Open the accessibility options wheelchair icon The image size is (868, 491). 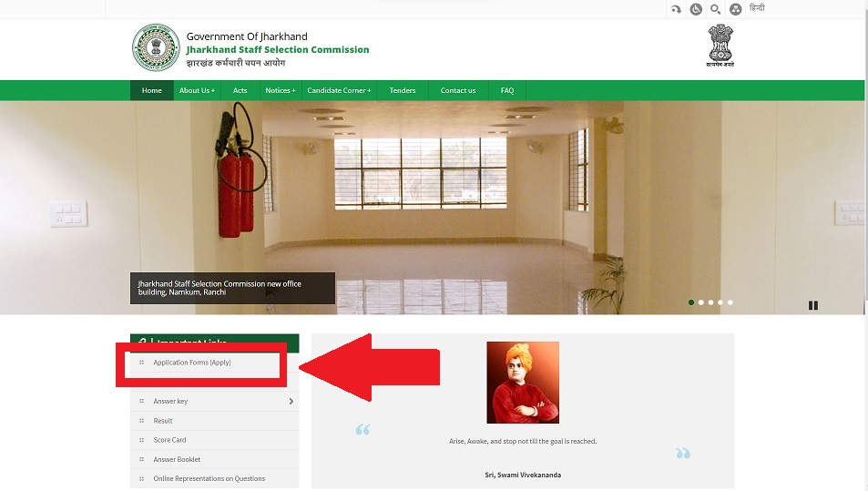[696, 9]
